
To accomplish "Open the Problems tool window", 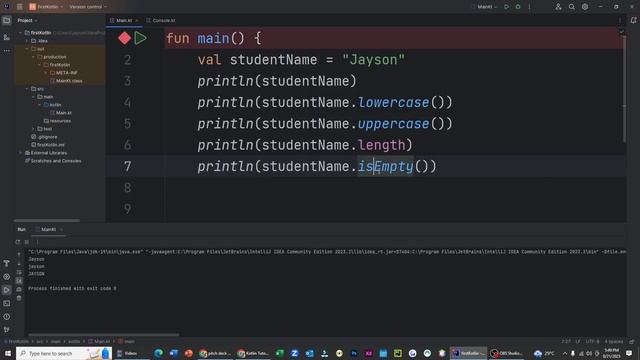I will [7, 317].
